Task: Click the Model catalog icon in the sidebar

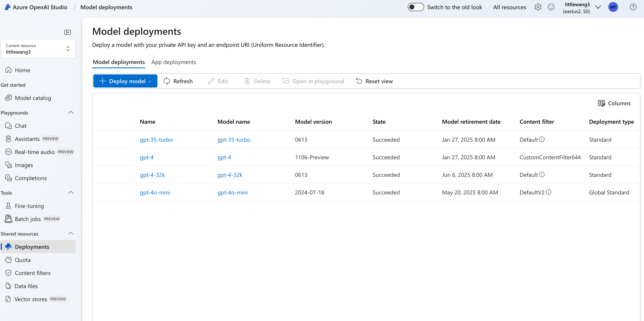Action: (x=8, y=98)
